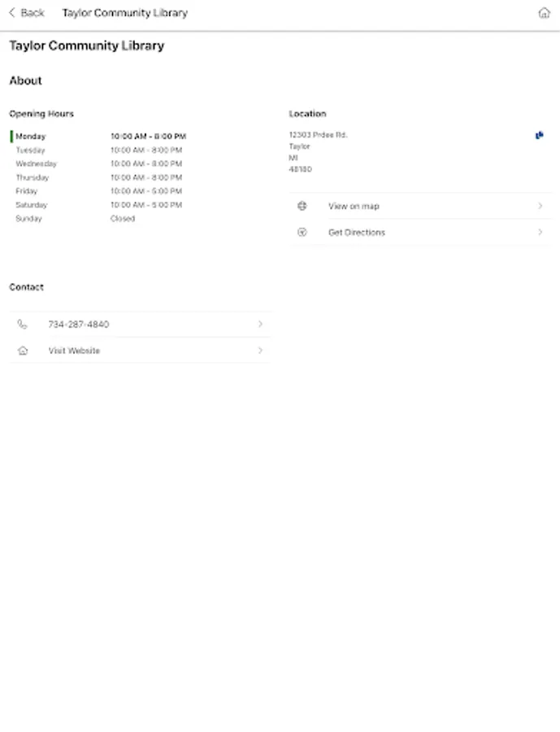Click the Contact heading
Viewport: 560px width, 732px height.
[26, 287]
